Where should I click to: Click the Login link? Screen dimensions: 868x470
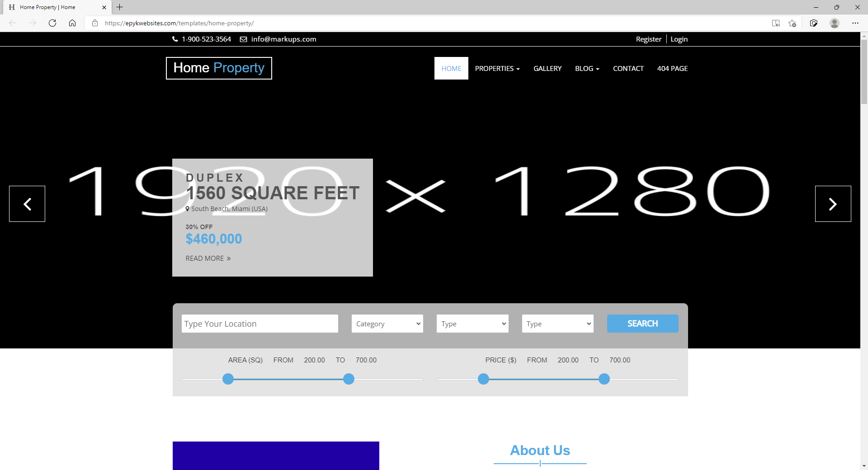(x=679, y=39)
